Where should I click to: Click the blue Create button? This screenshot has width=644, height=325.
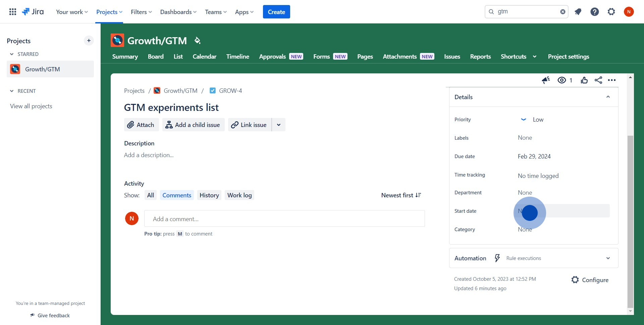(276, 12)
